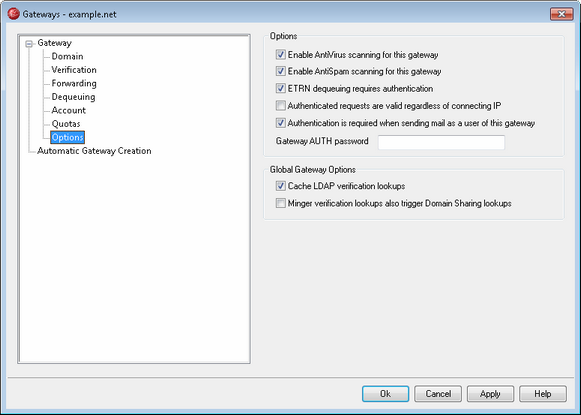This screenshot has width=581, height=415.
Task: Toggle ETRN dequeuing requires authentication
Action: click(280, 88)
